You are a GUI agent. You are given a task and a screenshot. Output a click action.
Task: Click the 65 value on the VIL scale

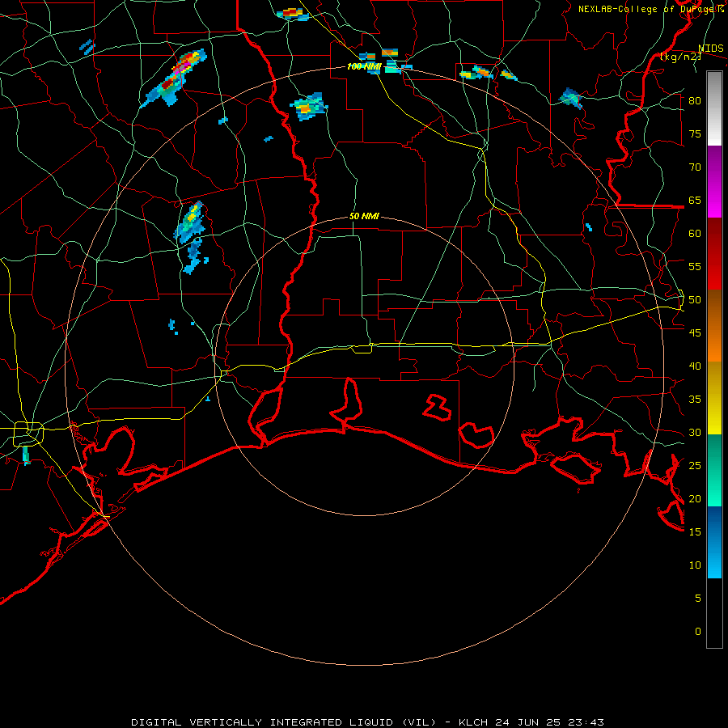[x=695, y=200]
